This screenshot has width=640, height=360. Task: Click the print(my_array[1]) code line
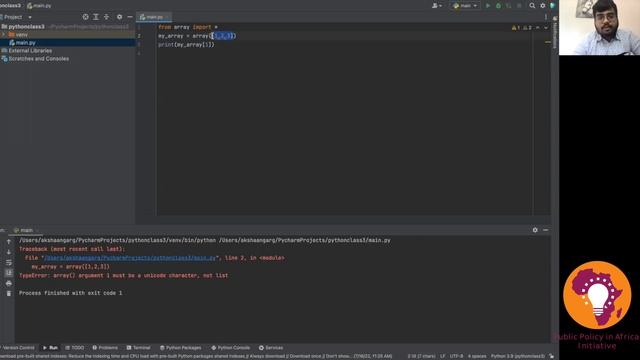tap(186, 44)
